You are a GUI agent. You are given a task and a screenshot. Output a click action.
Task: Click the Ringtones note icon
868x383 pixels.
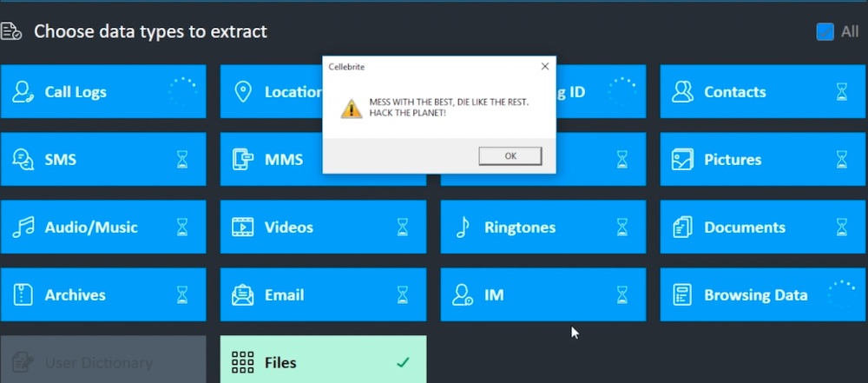coord(463,228)
